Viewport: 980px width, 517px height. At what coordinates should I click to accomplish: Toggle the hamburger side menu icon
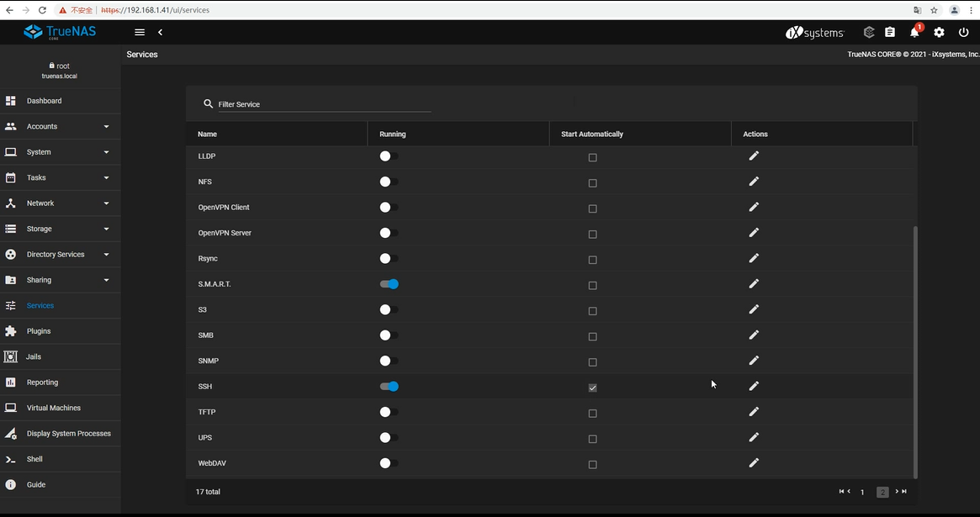point(140,33)
